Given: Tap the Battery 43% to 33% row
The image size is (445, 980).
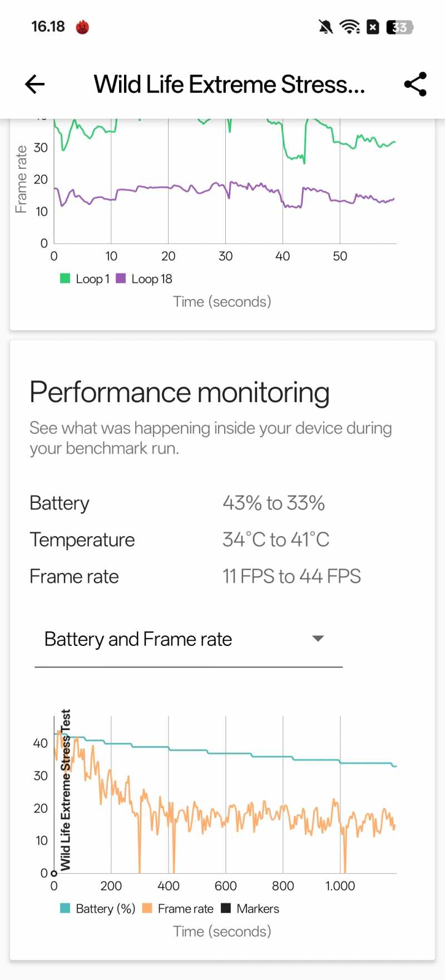Looking at the screenshot, I should click(x=222, y=503).
